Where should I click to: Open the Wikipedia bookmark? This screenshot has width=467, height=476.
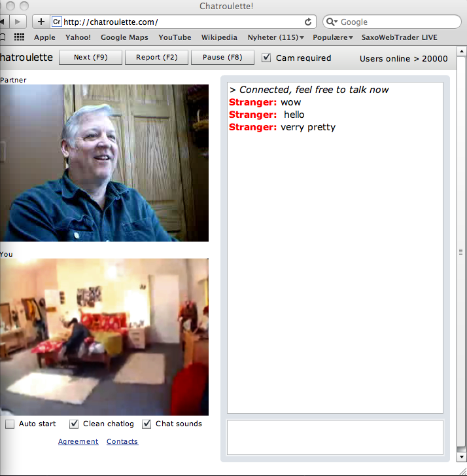point(219,37)
